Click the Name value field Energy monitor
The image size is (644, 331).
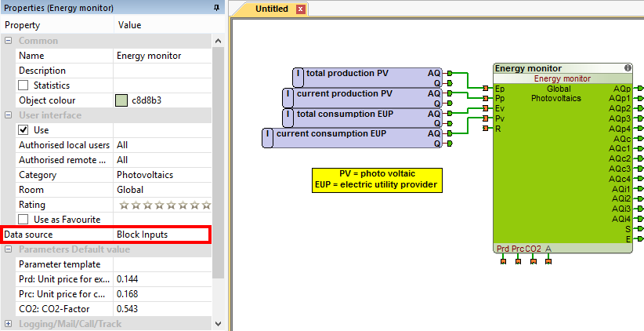[x=162, y=56]
